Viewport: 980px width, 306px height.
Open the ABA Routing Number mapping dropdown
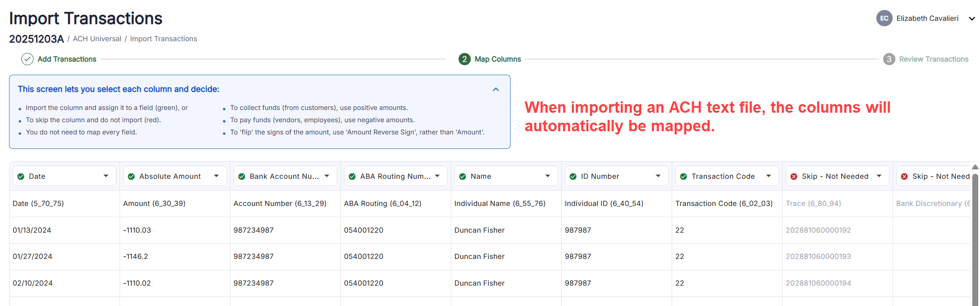click(x=437, y=176)
